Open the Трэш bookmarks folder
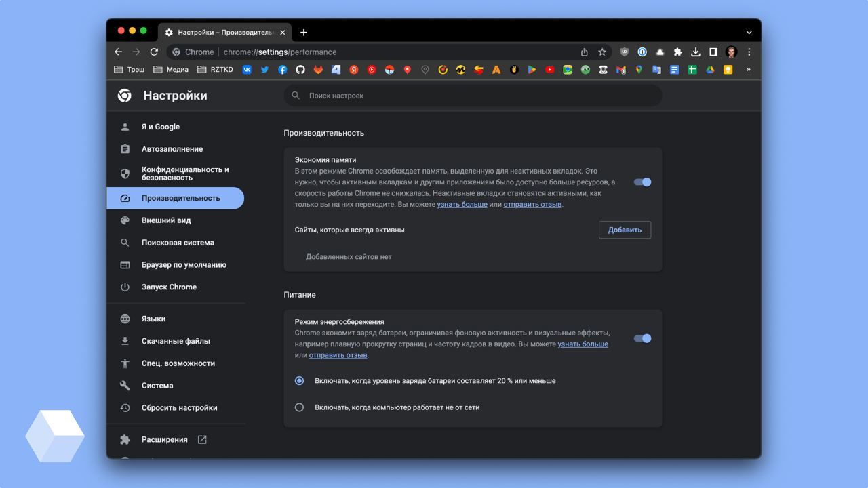Viewport: 868px width, 488px height. 129,69
